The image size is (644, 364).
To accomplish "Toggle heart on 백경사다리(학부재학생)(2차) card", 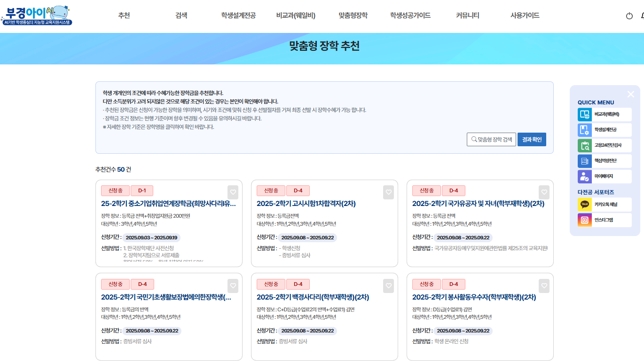I will coord(388,285).
